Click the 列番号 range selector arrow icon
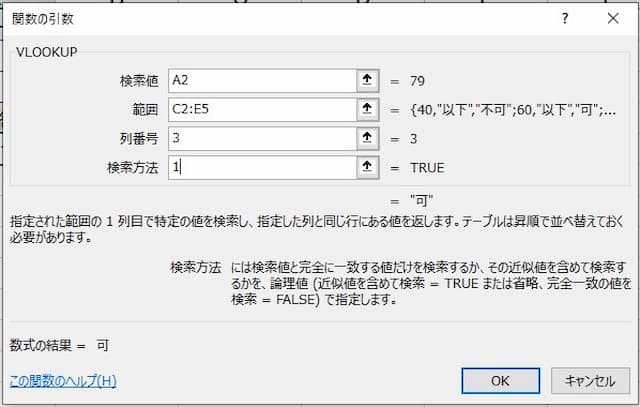The width and height of the screenshot is (640, 407). click(368, 138)
